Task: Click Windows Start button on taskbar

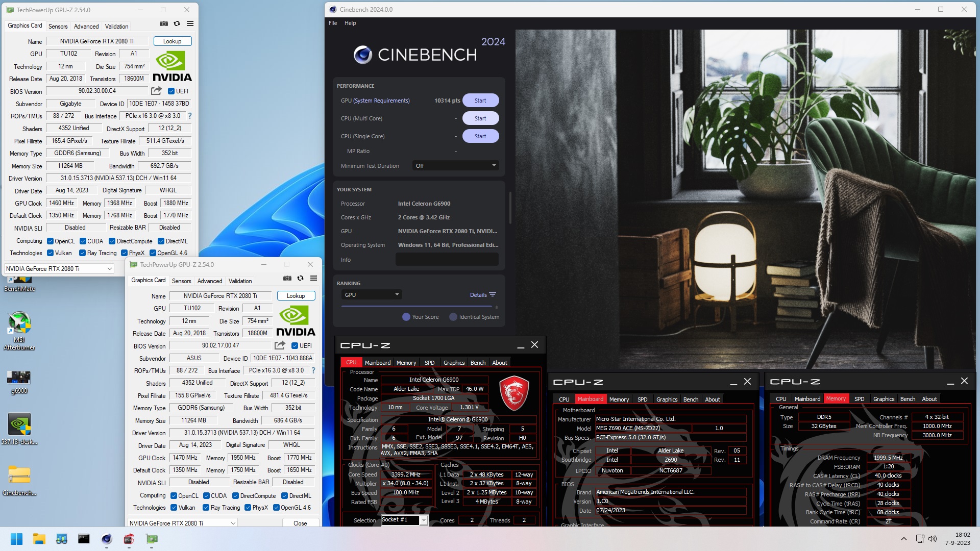Action: pos(16,539)
